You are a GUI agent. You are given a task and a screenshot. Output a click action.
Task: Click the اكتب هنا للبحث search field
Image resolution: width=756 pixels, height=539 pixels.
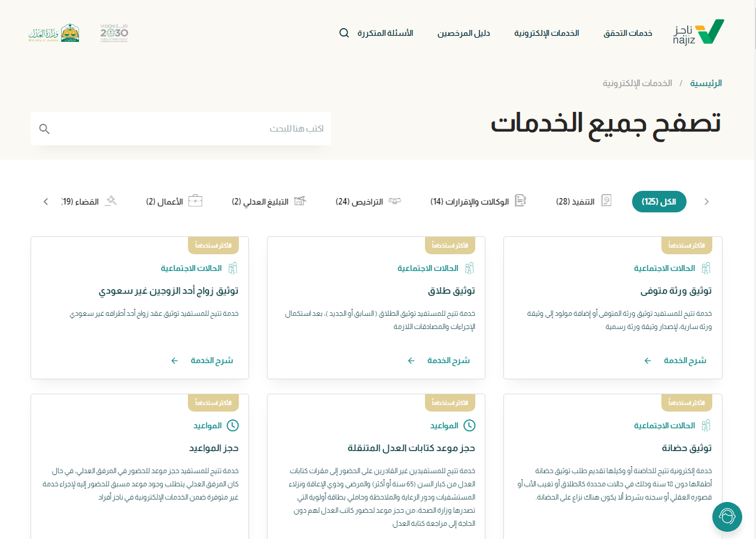tap(181, 129)
